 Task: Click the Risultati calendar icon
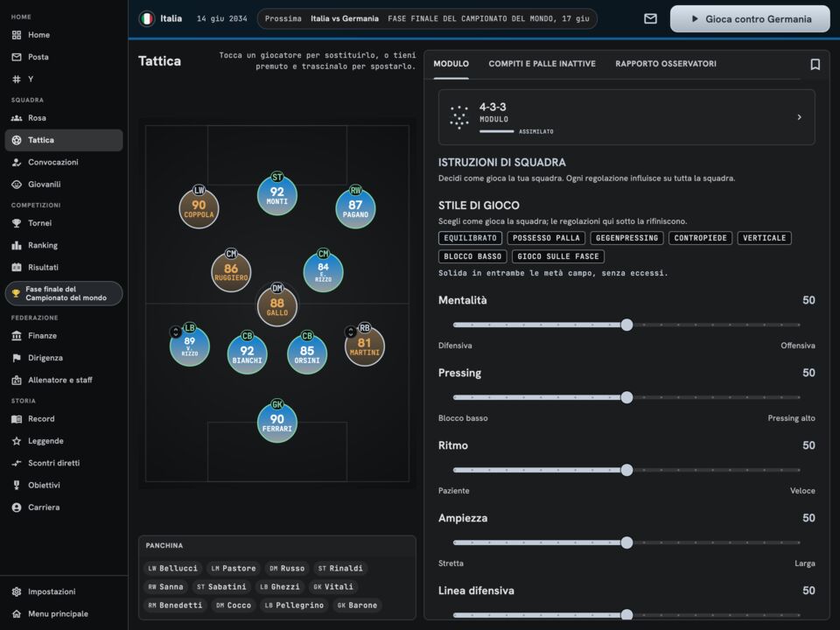click(x=17, y=268)
